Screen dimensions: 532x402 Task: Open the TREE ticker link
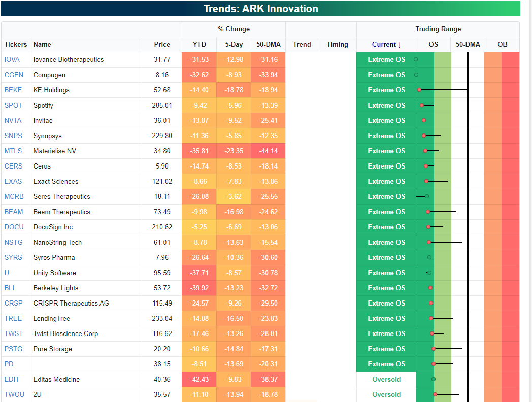pyautogui.click(x=13, y=319)
